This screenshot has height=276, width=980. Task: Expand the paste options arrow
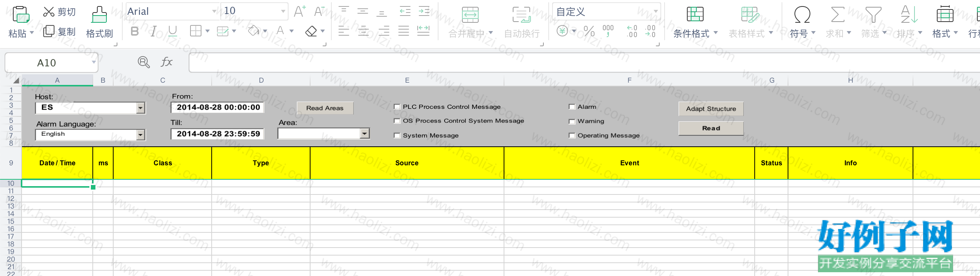coord(32,33)
